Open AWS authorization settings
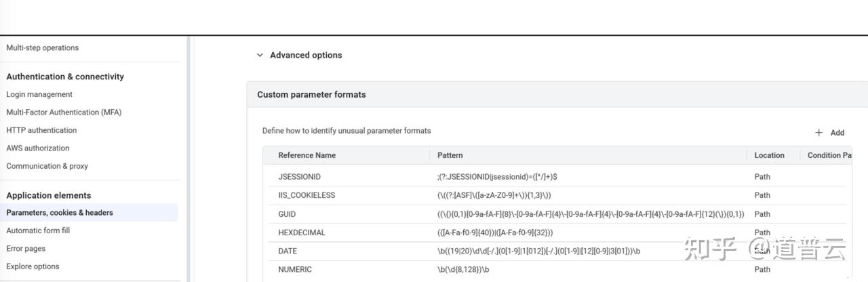Screen dimensions: 868x282 tap(38, 148)
